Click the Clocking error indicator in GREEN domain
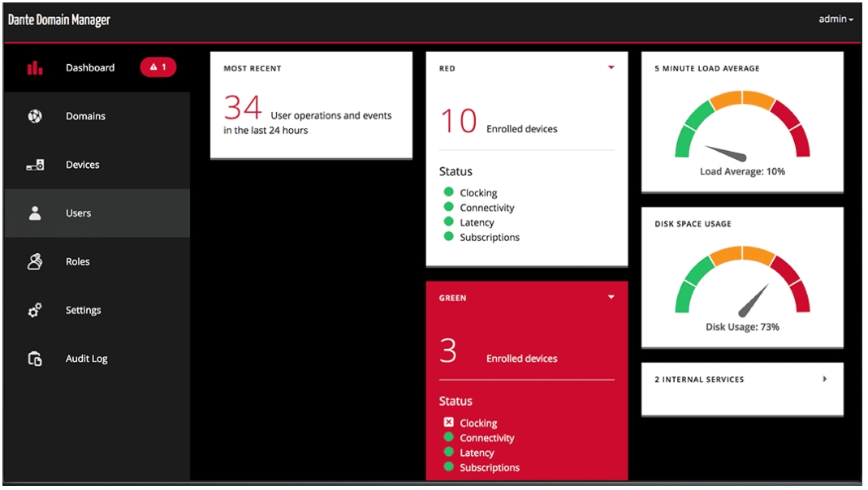Image resolution: width=868 pixels, height=490 pixels. pos(448,423)
